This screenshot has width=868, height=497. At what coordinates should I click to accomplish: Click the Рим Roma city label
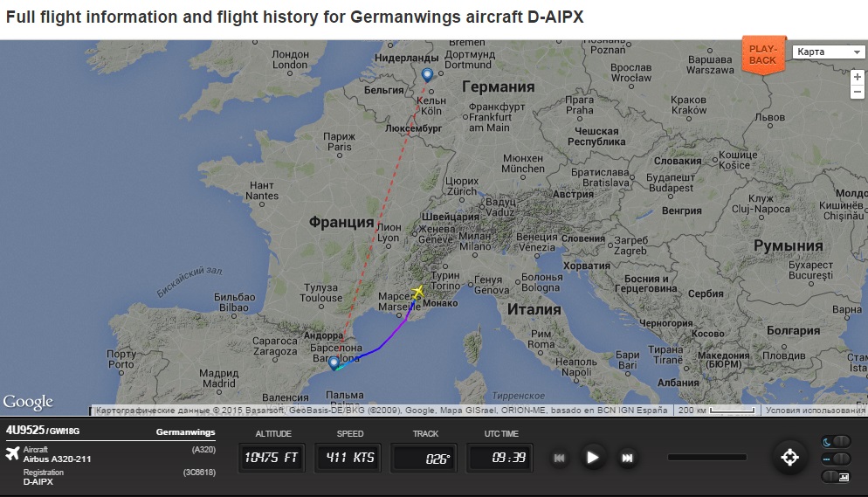[x=541, y=339]
